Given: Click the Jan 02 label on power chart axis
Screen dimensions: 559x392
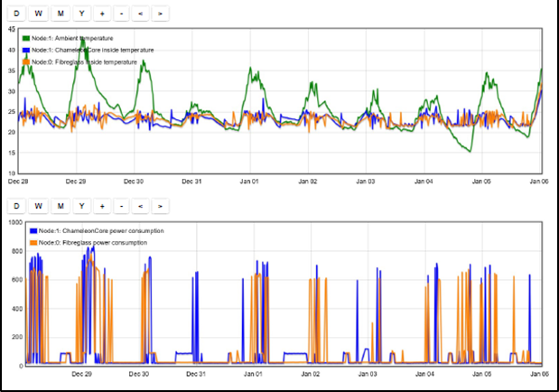Looking at the screenshot, I should tap(311, 374).
